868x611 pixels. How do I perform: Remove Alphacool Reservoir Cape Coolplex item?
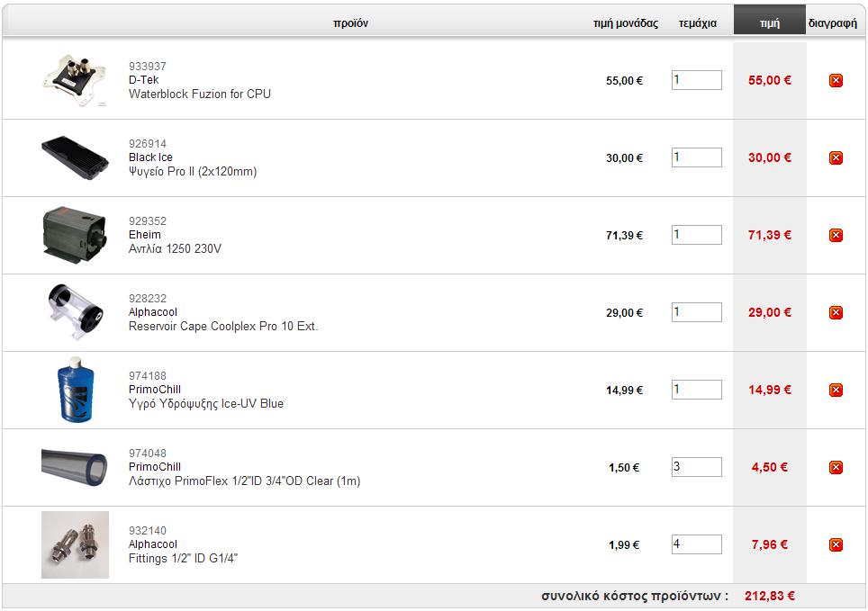pyautogui.click(x=836, y=313)
